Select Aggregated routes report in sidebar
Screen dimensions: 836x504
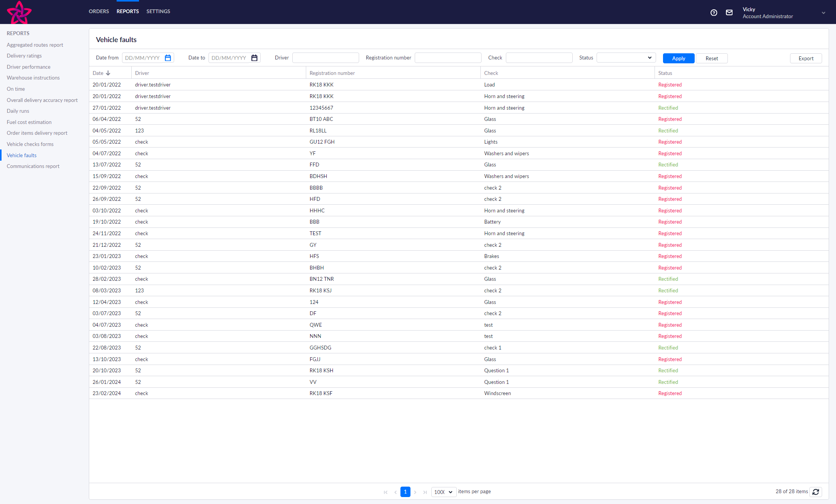[35, 45]
